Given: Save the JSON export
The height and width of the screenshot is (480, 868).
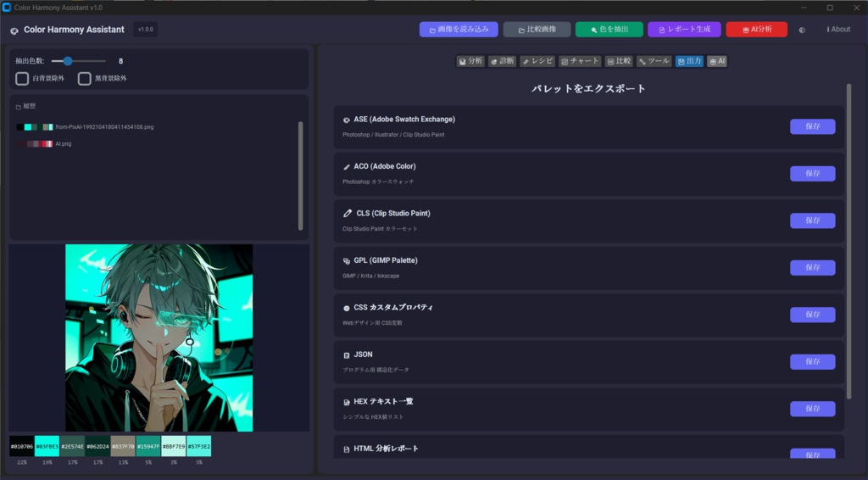Looking at the screenshot, I should (812, 361).
